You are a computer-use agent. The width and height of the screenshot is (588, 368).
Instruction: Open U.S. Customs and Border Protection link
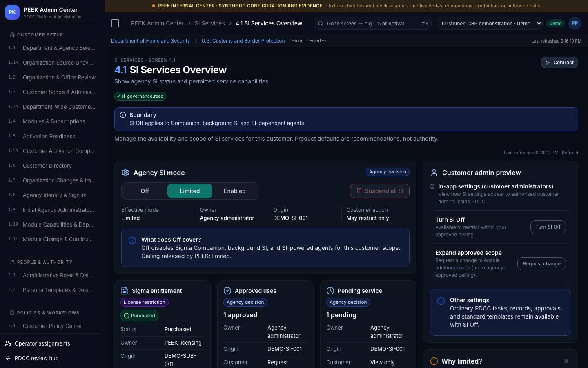pyautogui.click(x=243, y=41)
